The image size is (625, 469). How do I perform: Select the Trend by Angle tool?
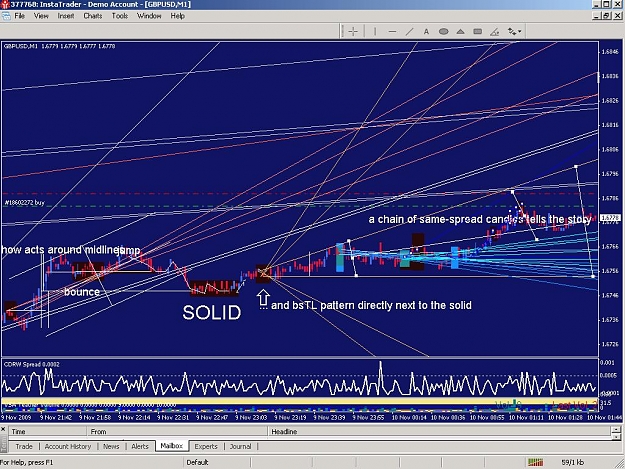pos(495,31)
